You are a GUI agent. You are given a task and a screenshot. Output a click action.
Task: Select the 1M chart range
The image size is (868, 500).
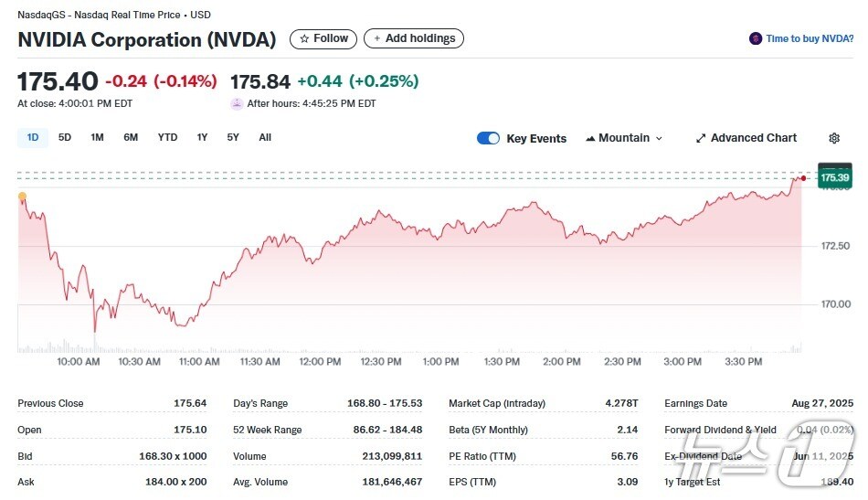pos(97,137)
